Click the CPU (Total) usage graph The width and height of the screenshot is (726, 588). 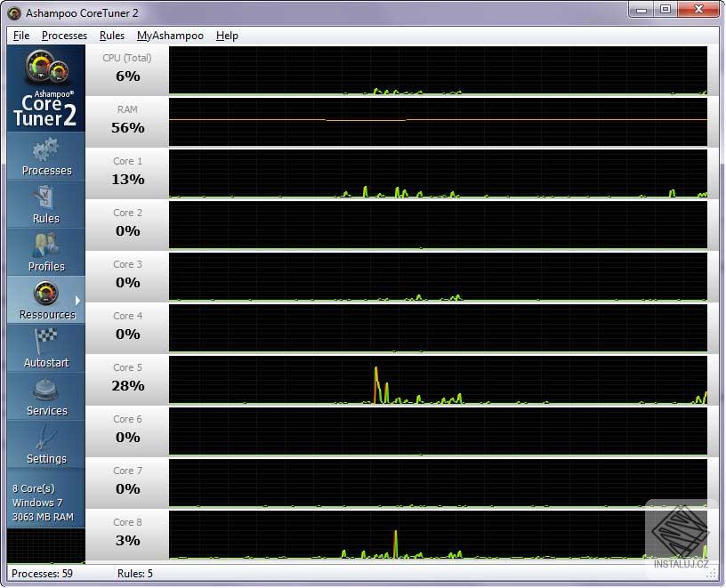(x=438, y=70)
